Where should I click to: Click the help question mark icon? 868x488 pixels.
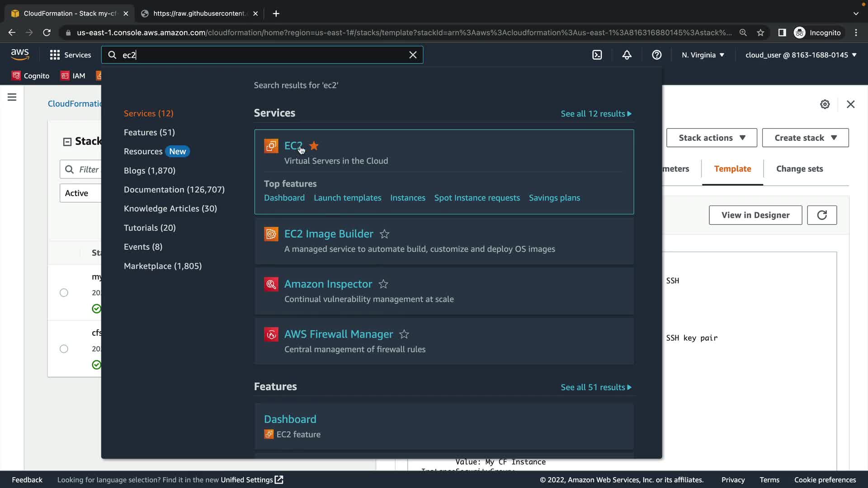656,55
